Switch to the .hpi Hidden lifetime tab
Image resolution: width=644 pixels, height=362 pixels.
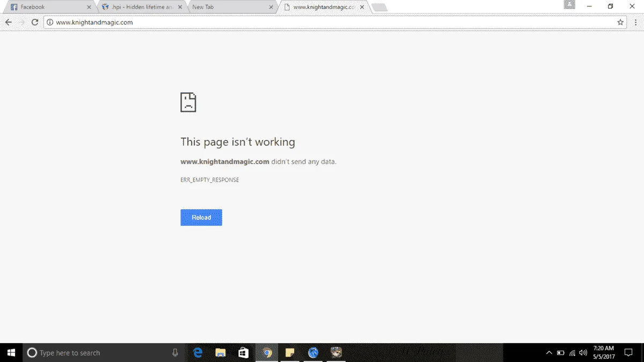[142, 7]
